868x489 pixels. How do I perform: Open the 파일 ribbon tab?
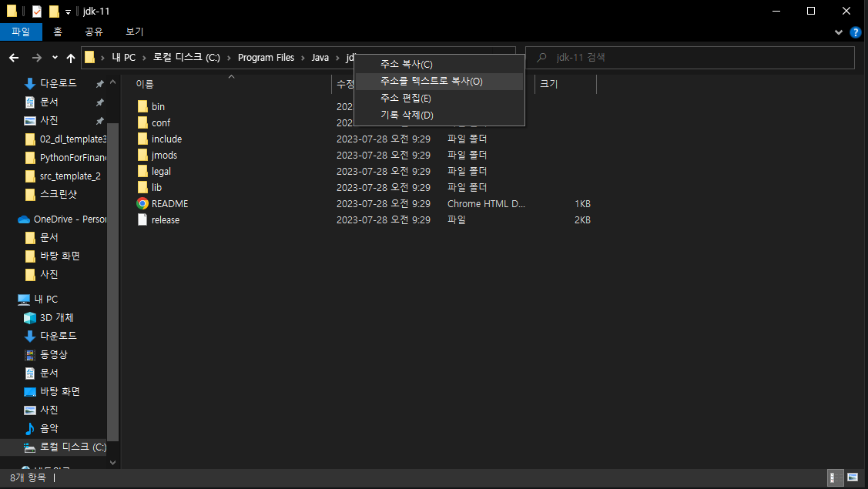point(21,32)
